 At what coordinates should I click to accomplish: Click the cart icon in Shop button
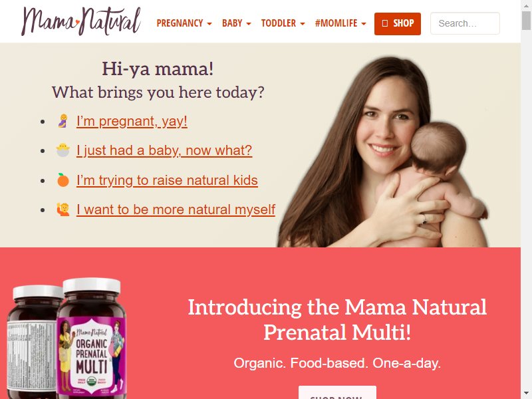[385, 23]
